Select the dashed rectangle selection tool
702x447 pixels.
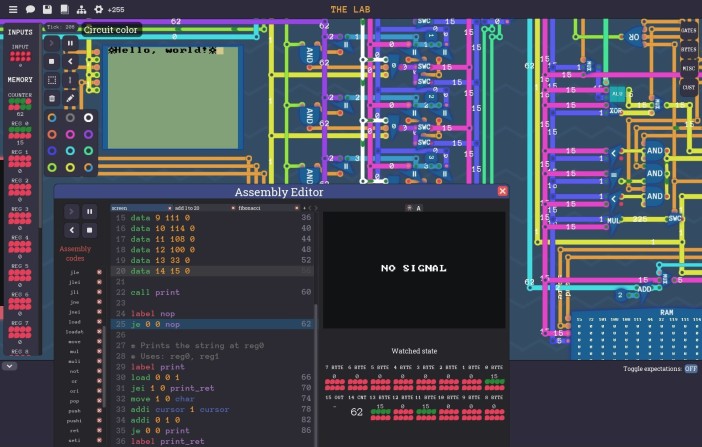(x=52, y=80)
